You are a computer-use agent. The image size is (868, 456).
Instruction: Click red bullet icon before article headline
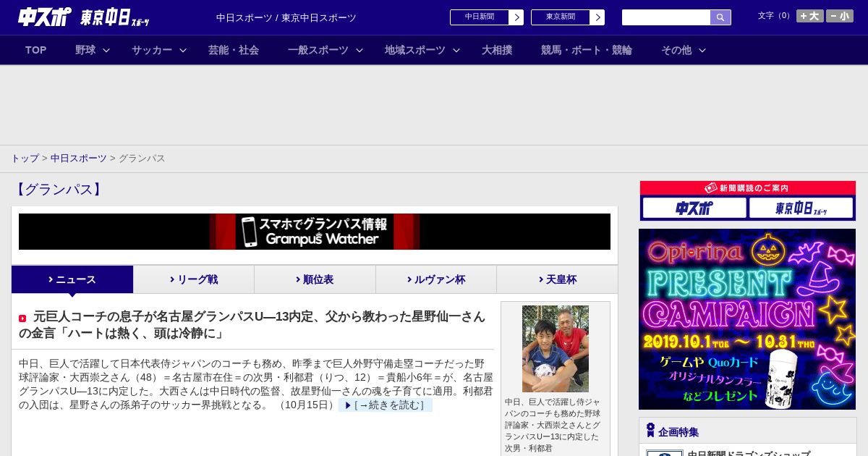22,318
